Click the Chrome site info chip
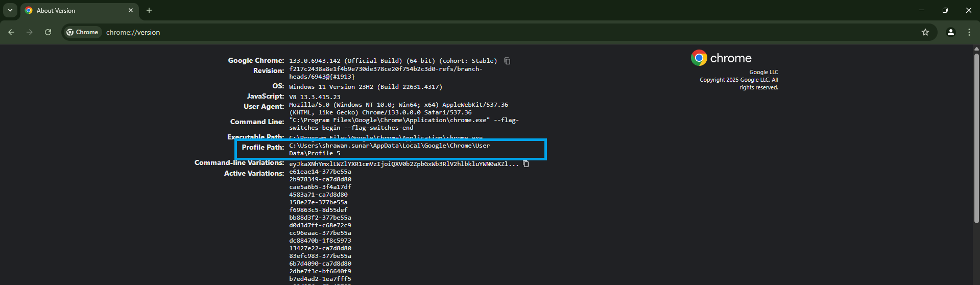This screenshot has height=285, width=980. coord(82,32)
